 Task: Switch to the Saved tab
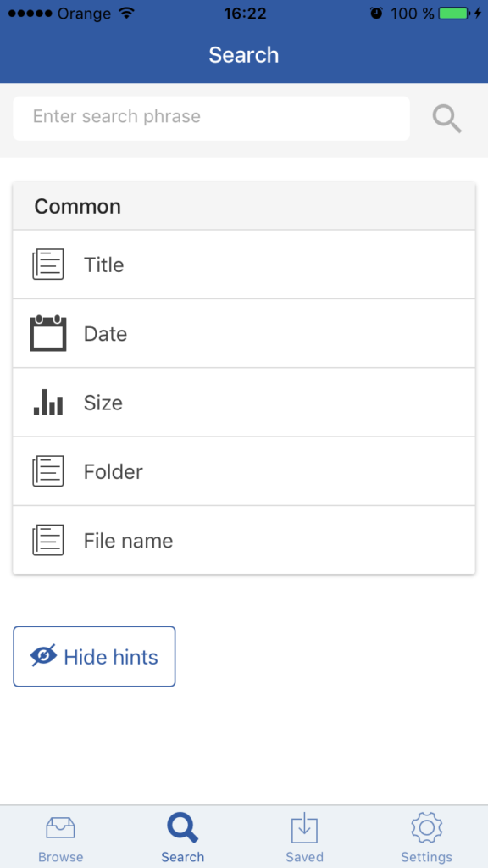point(304,838)
